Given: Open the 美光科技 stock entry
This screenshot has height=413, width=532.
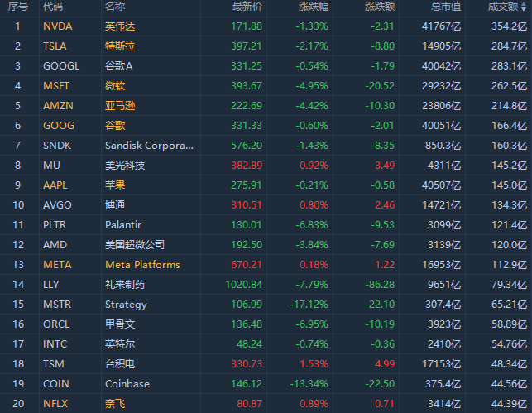Looking at the screenshot, I should pyautogui.click(x=125, y=166).
